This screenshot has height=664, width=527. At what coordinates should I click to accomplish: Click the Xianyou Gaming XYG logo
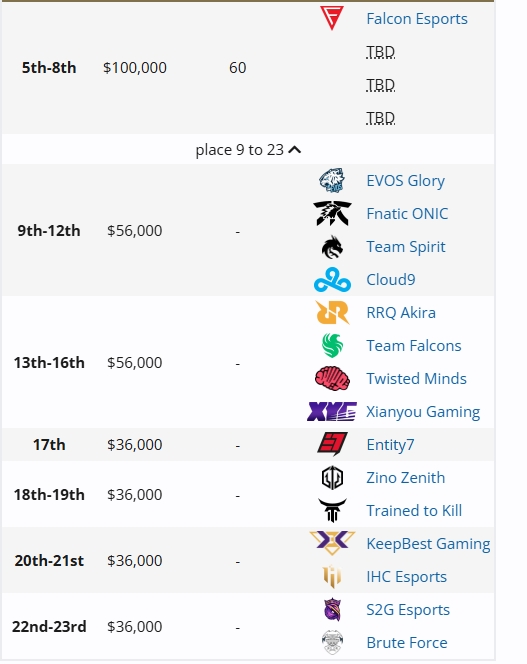[332, 411]
